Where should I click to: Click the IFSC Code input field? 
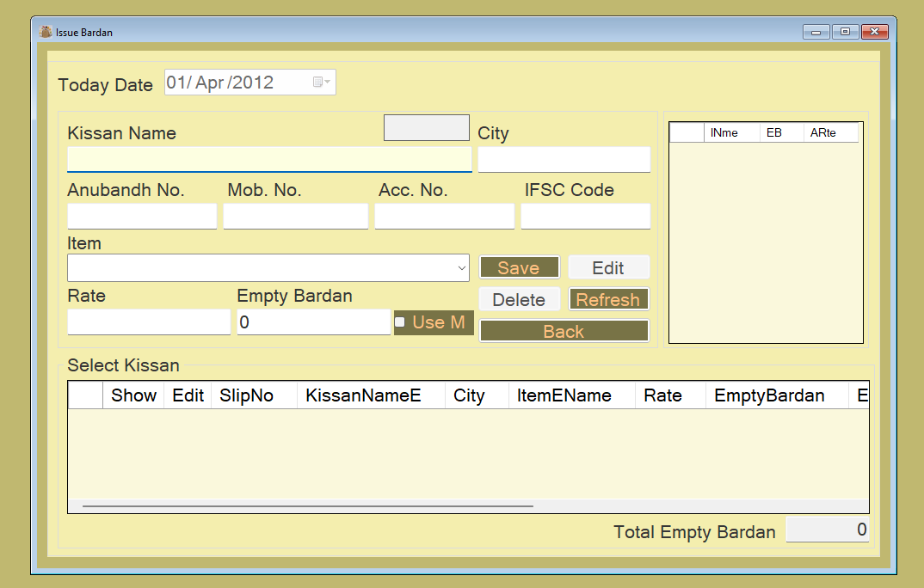[586, 216]
